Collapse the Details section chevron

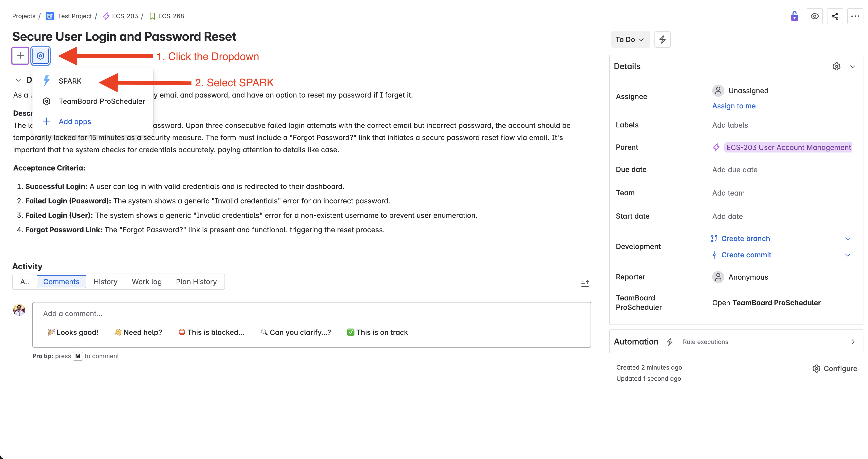(853, 66)
